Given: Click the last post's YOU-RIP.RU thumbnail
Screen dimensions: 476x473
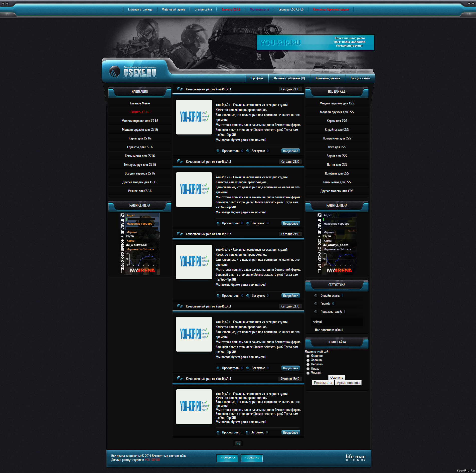Looking at the screenshot, I should pos(194,407).
